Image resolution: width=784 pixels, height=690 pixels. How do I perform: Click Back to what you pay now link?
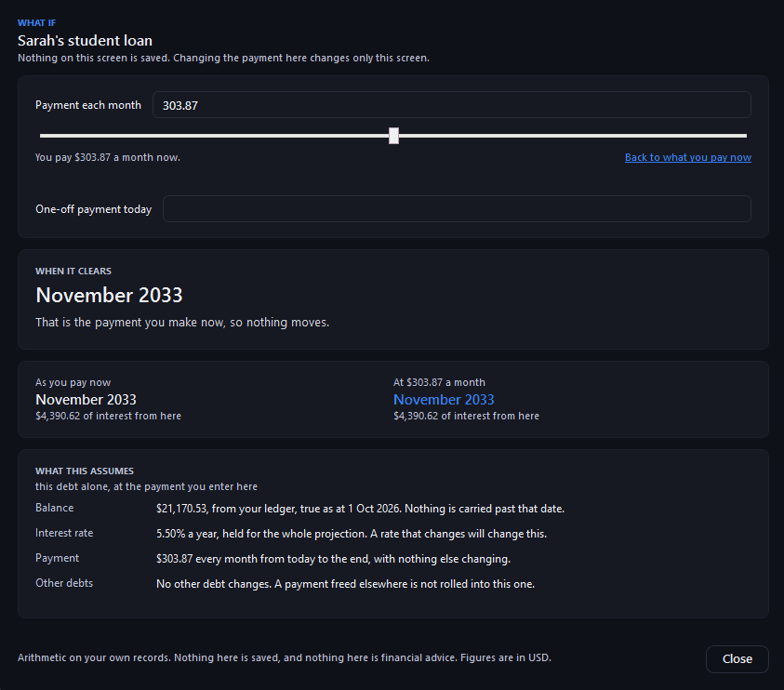click(x=687, y=157)
